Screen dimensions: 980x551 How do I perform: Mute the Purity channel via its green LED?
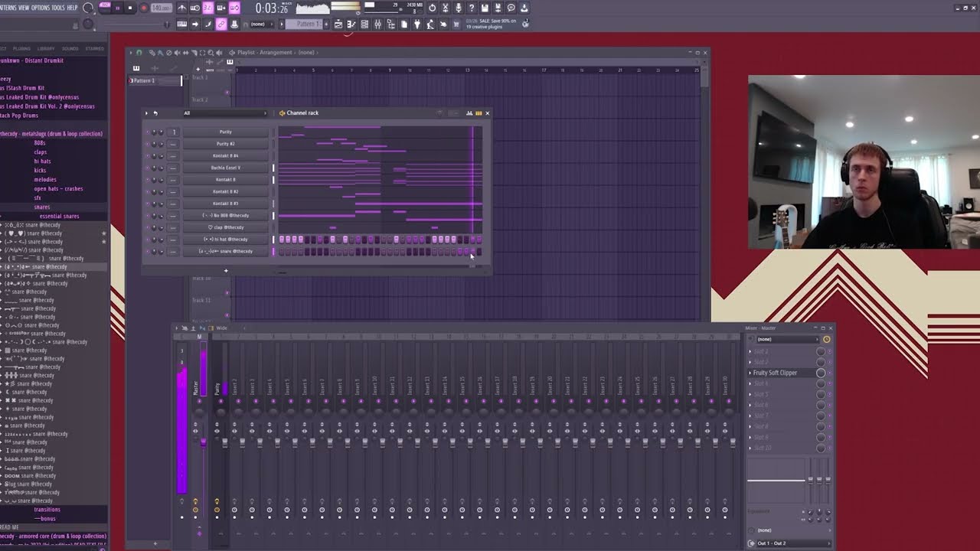pyautogui.click(x=148, y=132)
